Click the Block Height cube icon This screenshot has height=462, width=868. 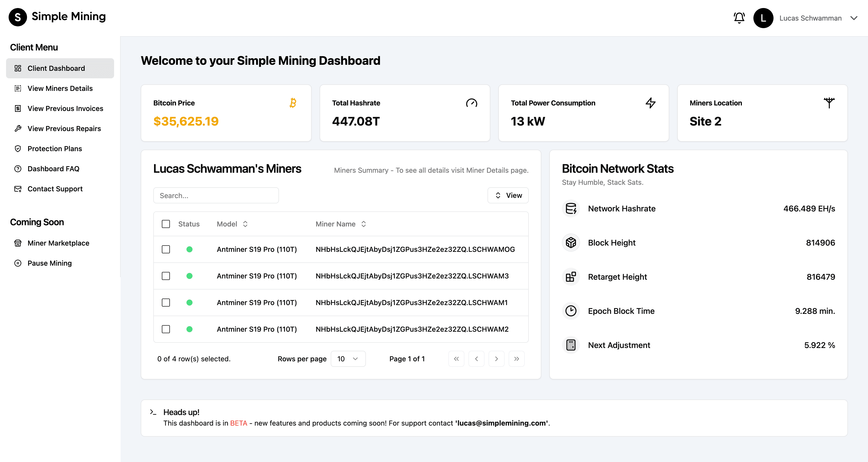[571, 243]
